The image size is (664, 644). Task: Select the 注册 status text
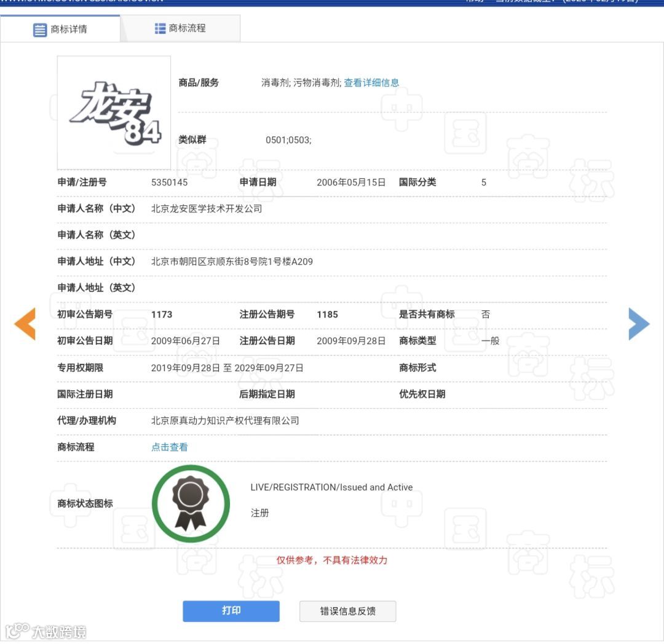(259, 513)
